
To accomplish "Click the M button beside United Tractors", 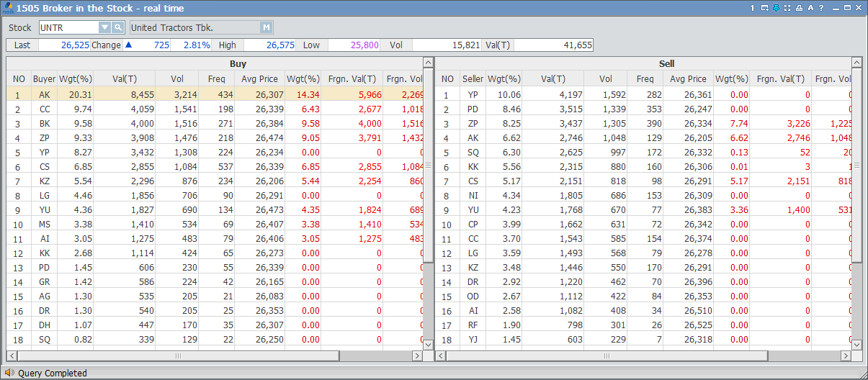I will (266, 27).
